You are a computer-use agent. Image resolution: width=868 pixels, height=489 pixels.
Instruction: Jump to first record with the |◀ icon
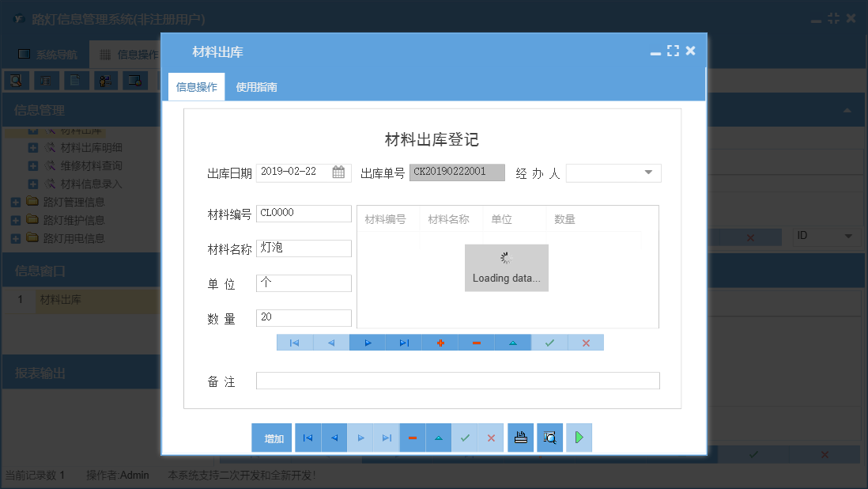coord(294,342)
